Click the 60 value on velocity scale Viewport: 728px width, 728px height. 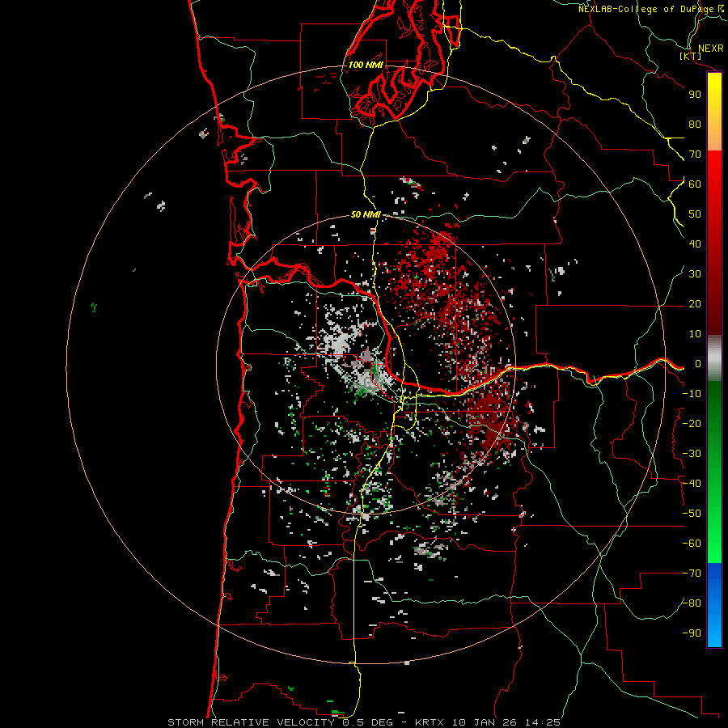[695, 184]
